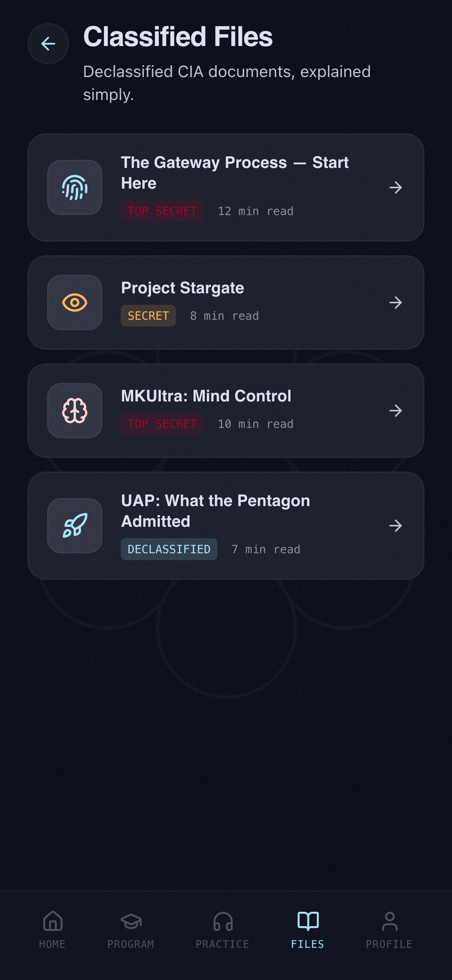Tap the fingerprint icon on Gateway Process
Screen dimensions: 452x980
click(x=75, y=187)
